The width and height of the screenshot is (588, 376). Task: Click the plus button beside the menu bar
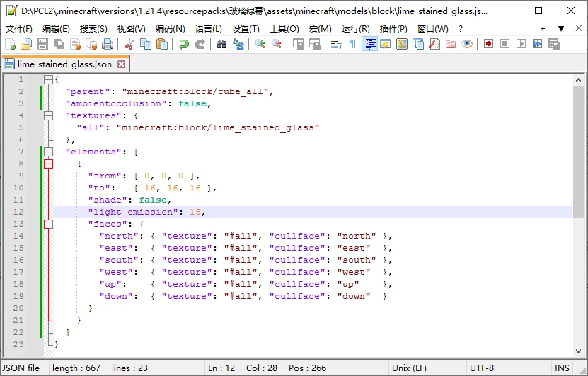(x=543, y=28)
